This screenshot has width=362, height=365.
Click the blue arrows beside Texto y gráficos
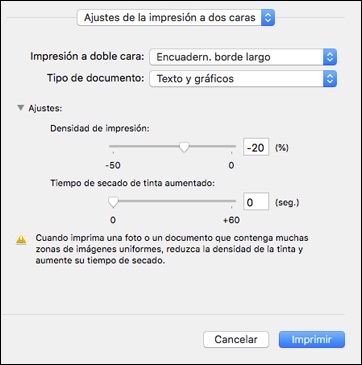tap(330, 79)
